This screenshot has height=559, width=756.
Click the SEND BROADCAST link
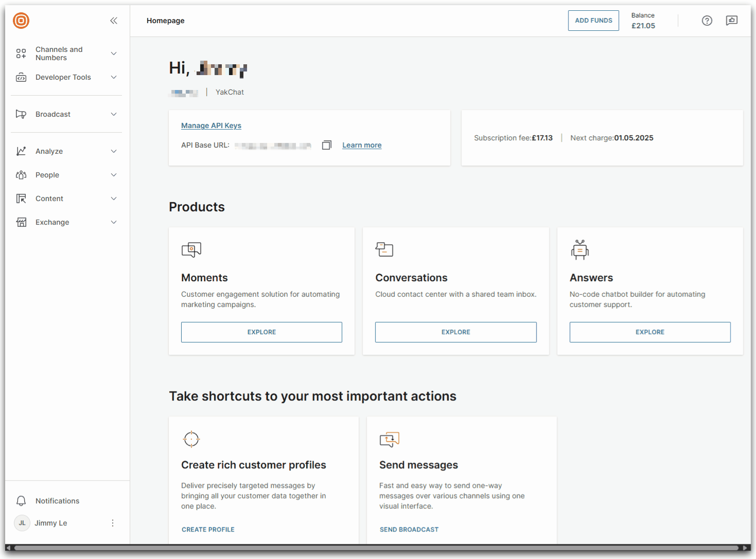click(x=409, y=530)
